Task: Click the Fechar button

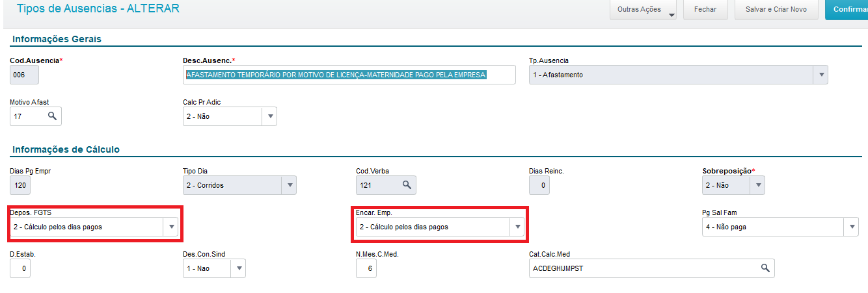Action: (x=705, y=10)
